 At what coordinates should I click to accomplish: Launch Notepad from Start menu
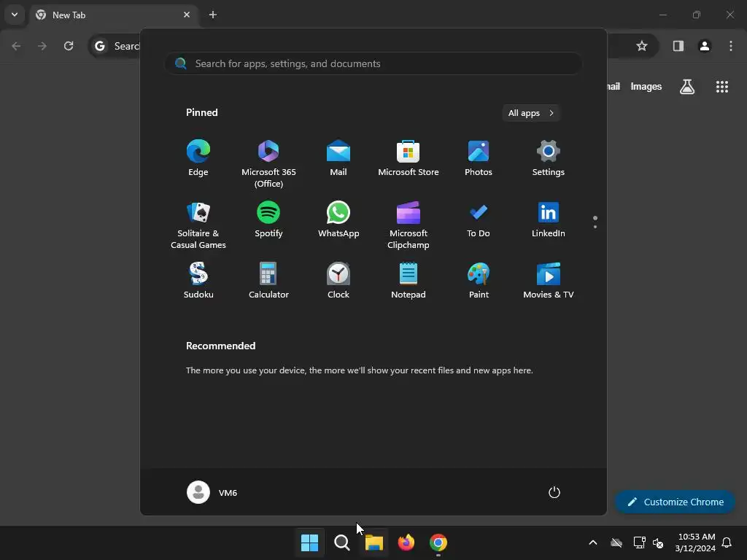(x=409, y=281)
